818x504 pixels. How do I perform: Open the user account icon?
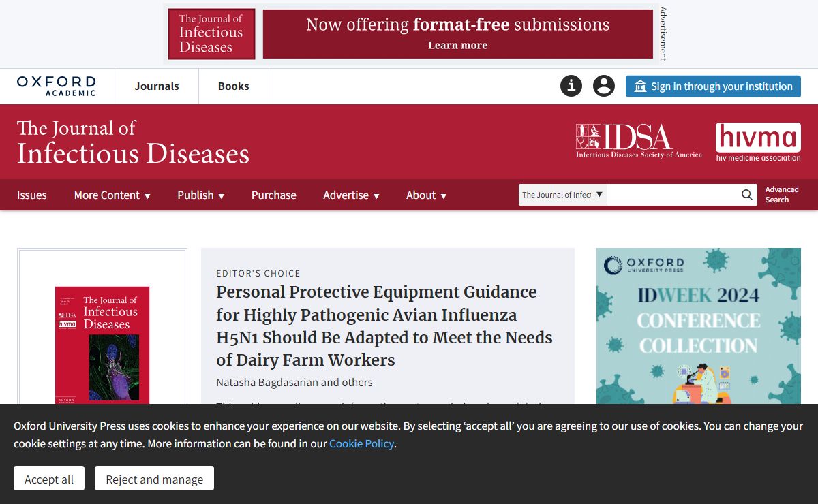pos(604,86)
